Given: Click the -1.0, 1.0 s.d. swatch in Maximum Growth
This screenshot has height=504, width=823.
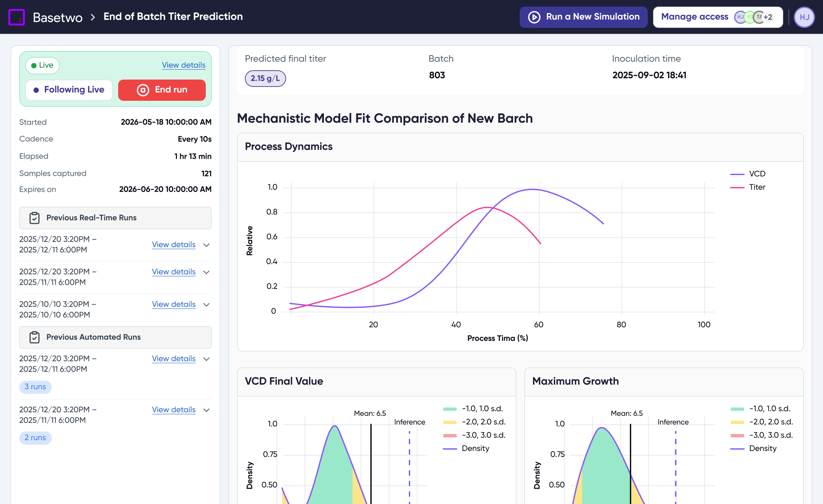Looking at the screenshot, I should tap(737, 409).
